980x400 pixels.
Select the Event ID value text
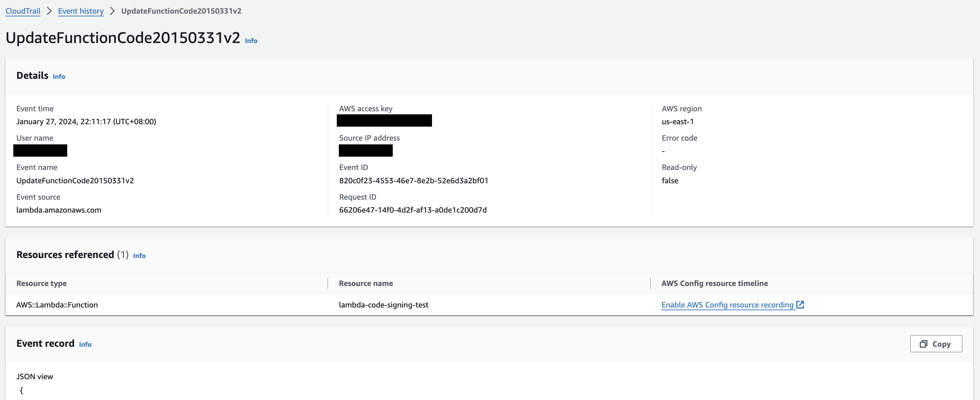(x=414, y=181)
